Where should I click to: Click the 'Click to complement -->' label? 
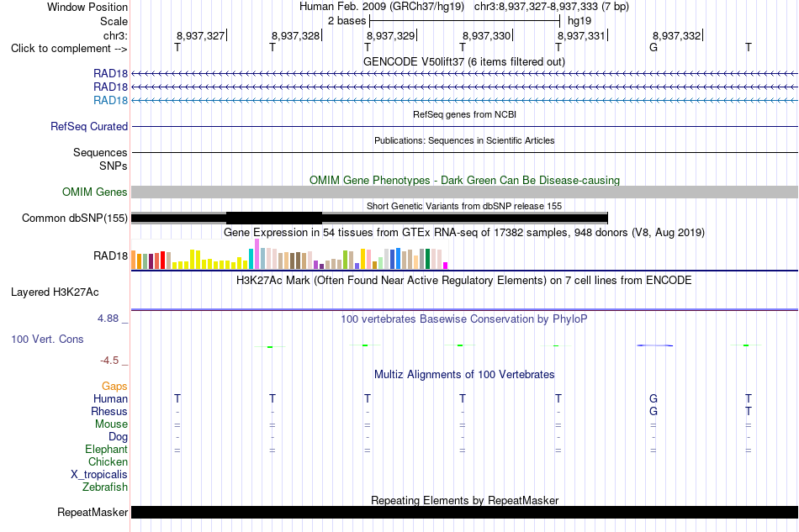point(69,49)
